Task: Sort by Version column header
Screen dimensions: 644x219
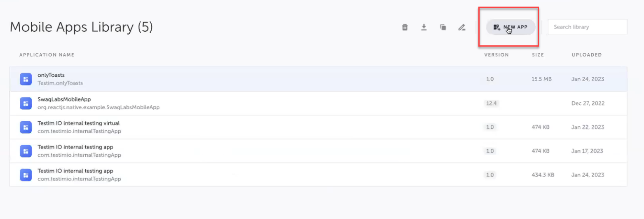Action: (x=496, y=55)
